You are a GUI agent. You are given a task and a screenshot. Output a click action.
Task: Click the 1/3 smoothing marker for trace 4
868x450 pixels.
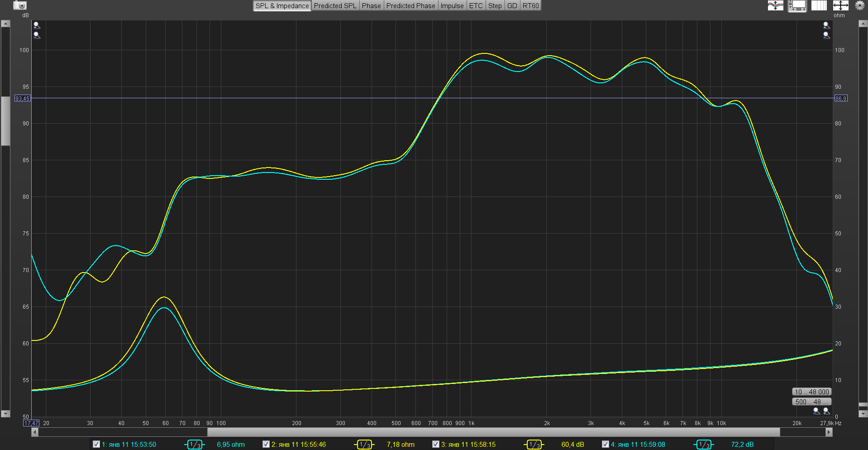(x=704, y=445)
